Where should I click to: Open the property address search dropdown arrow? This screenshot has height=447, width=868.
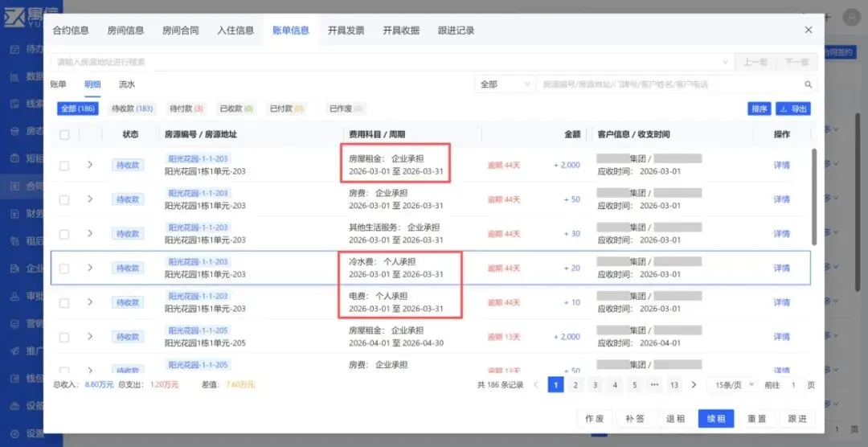click(725, 62)
